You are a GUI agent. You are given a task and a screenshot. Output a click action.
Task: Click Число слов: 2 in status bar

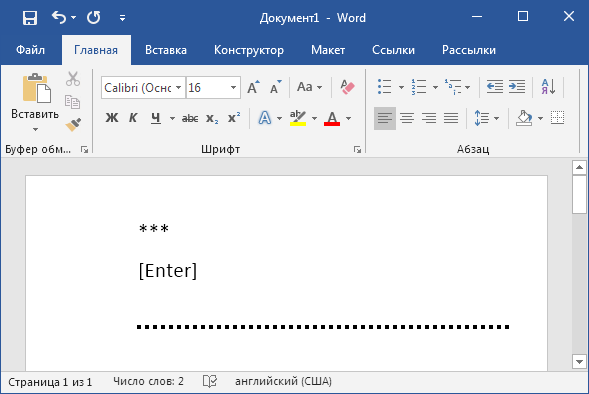click(x=148, y=382)
